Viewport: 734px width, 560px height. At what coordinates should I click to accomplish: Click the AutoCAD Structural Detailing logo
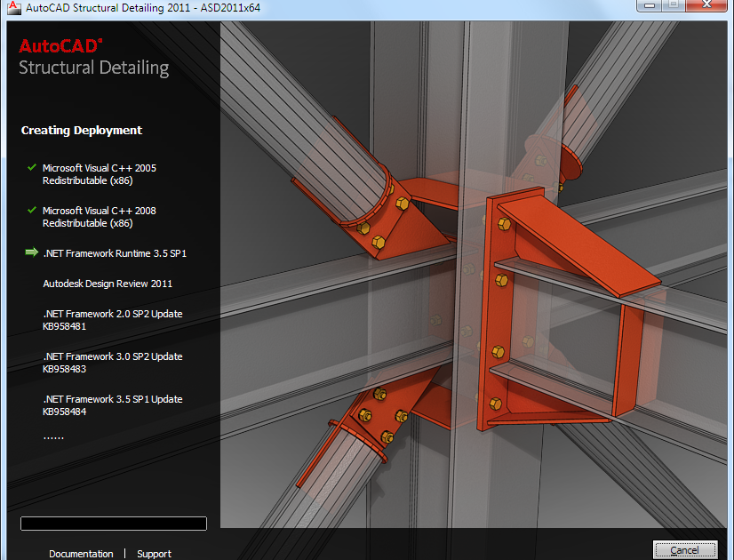pyautogui.click(x=92, y=56)
